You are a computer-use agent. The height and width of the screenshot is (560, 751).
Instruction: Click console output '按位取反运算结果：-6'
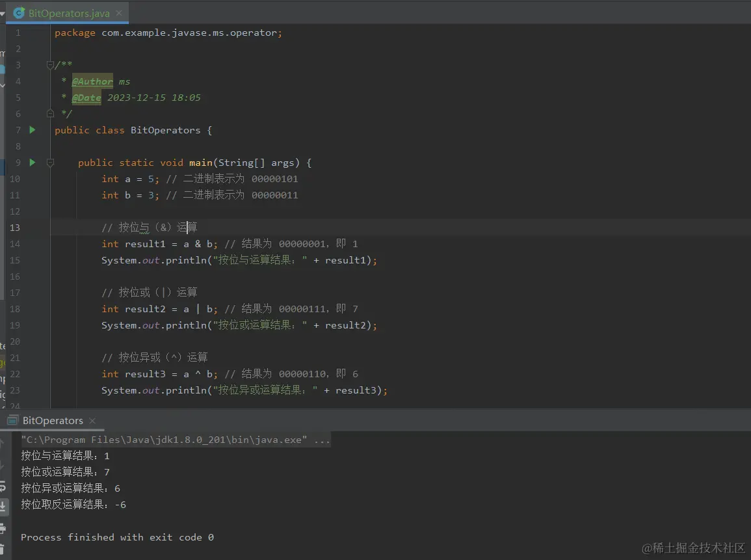(73, 505)
